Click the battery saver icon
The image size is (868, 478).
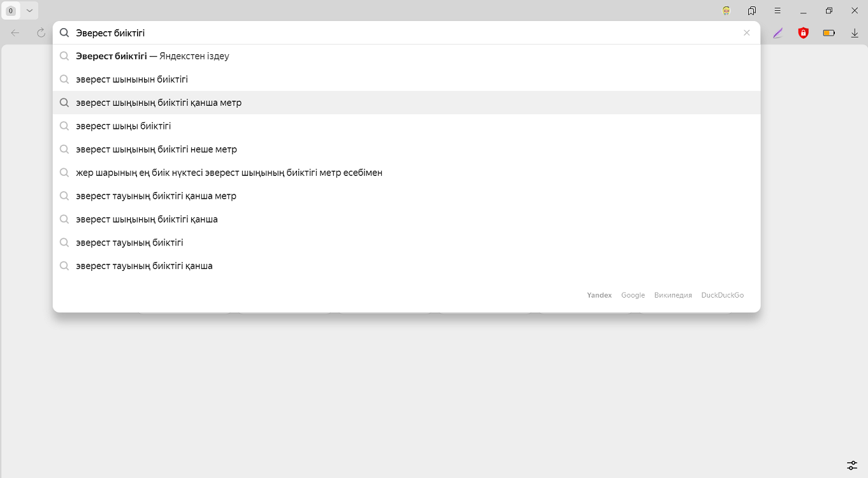click(x=828, y=33)
